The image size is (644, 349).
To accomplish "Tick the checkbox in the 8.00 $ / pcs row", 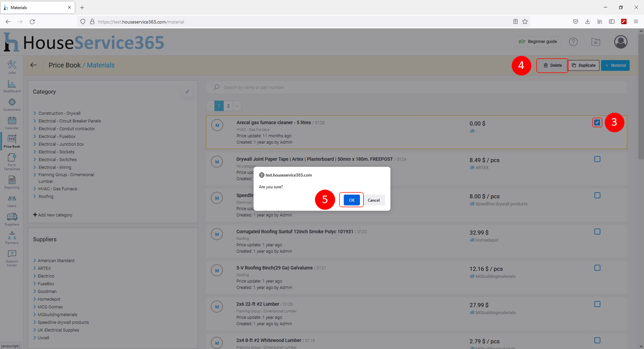I will [597, 195].
